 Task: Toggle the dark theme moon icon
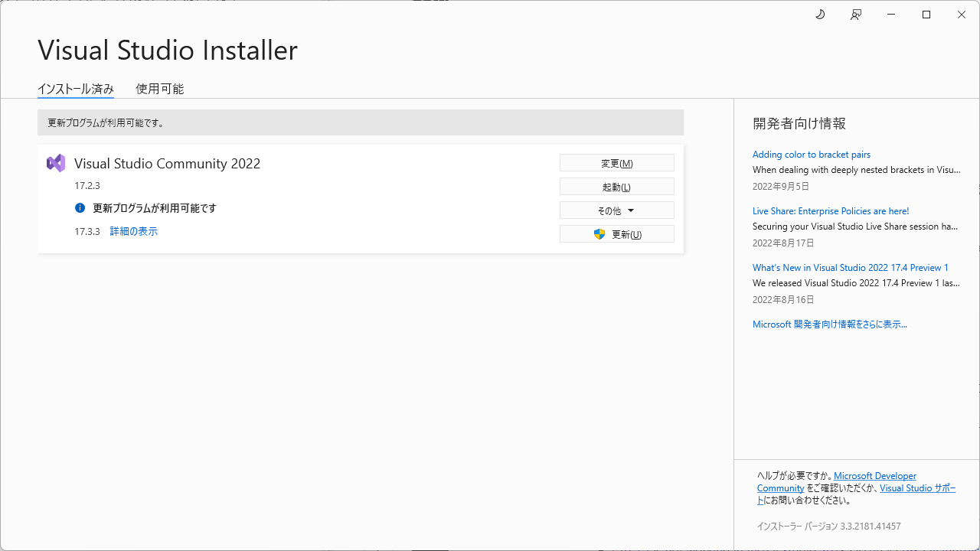(820, 15)
